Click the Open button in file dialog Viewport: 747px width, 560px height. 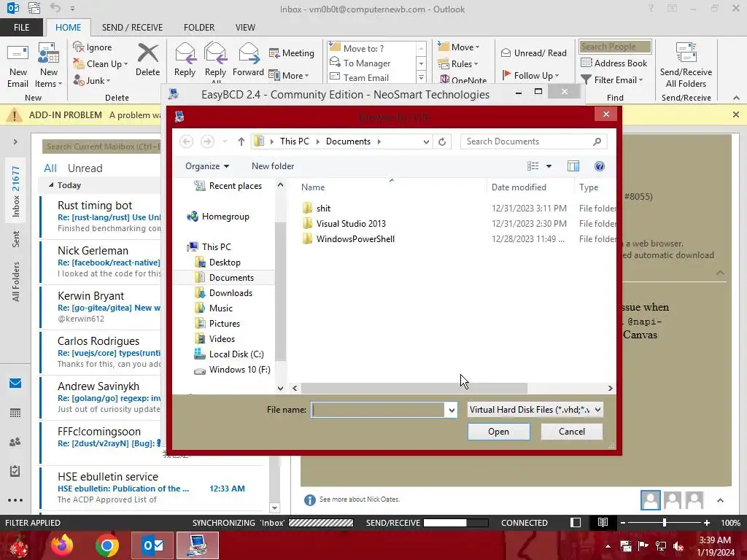[x=498, y=432]
